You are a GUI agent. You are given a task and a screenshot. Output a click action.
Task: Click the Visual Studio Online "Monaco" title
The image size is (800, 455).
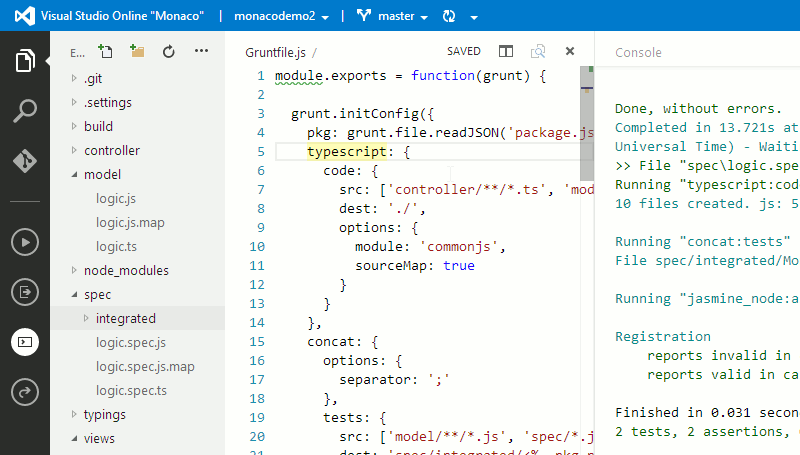(x=122, y=16)
